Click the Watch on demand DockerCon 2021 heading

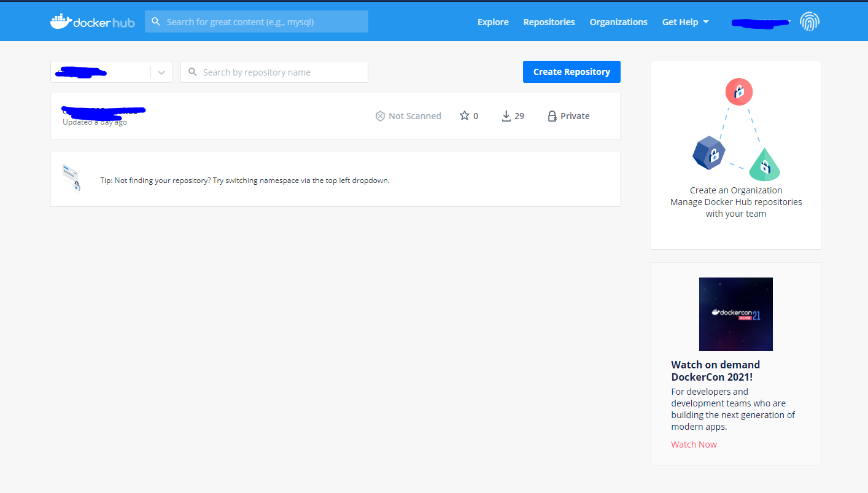[715, 371]
